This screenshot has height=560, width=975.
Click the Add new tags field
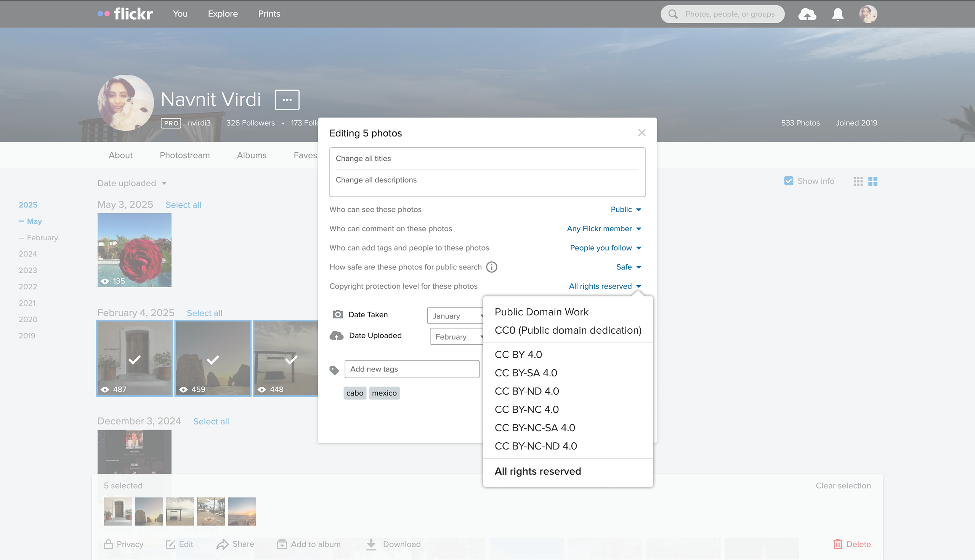click(412, 369)
